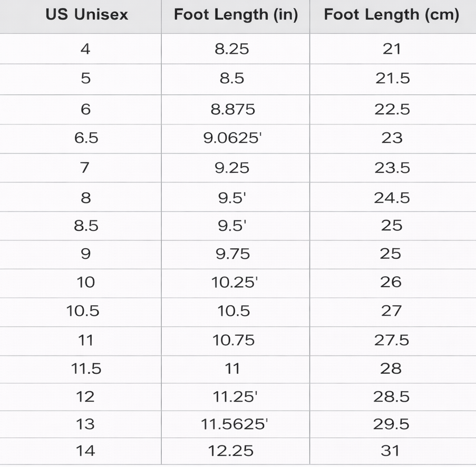Click the US Unisex size 6.5 cell
This screenshot has width=476, height=467.
[x=86, y=138]
